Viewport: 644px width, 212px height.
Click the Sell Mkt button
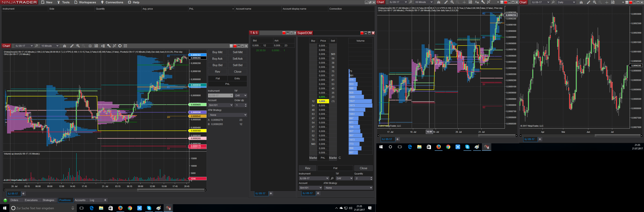pyautogui.click(x=238, y=52)
